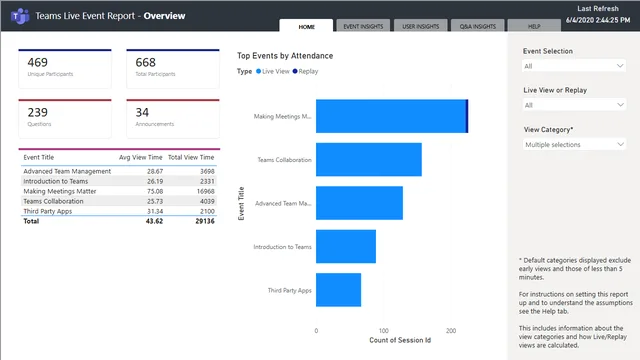Screen dimensions: 640x360
Task: Open the Q&A INSIGHTS tab
Action: 478,26
